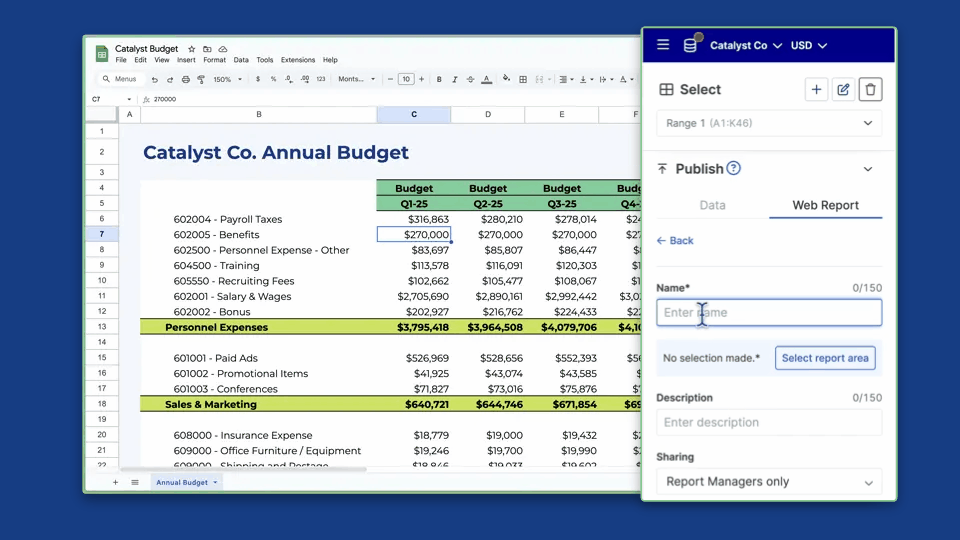960x540 pixels.
Task: Open the 123 more formats menu
Action: (x=321, y=79)
